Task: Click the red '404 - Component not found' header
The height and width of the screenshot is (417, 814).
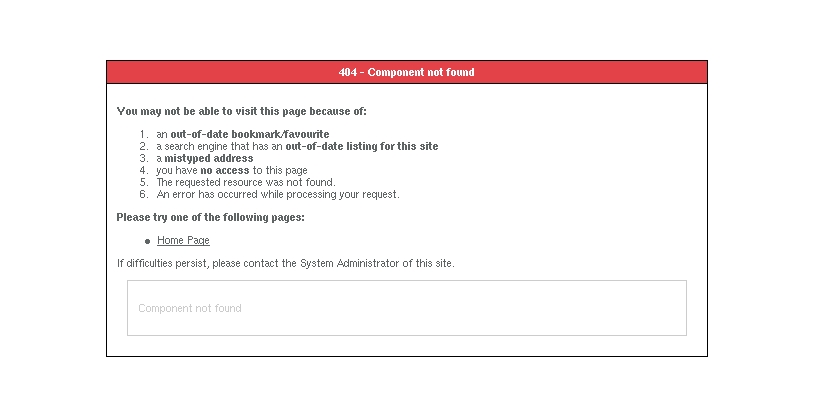Action: (406, 72)
